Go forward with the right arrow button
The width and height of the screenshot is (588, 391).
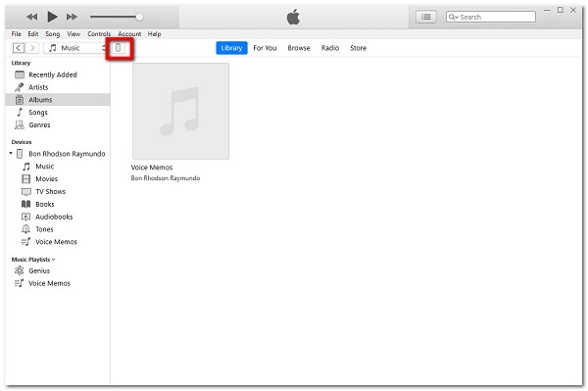pos(32,48)
